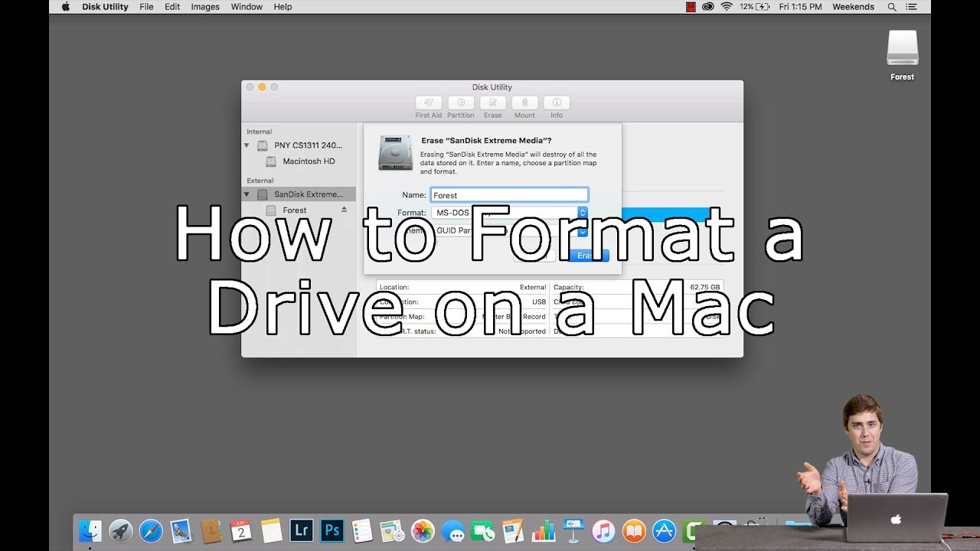Click the Capacity: label

click(x=568, y=288)
